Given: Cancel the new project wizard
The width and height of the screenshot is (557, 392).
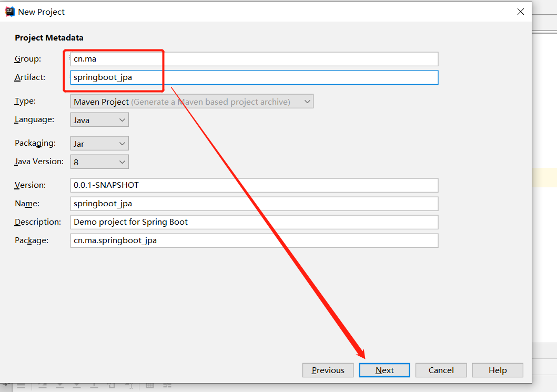Looking at the screenshot, I should (x=441, y=370).
